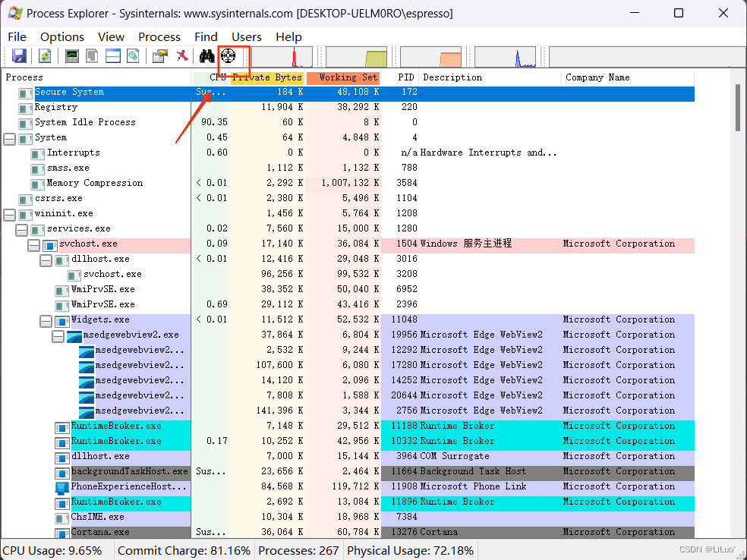Collapse the wininit.exe tree node

10,216
